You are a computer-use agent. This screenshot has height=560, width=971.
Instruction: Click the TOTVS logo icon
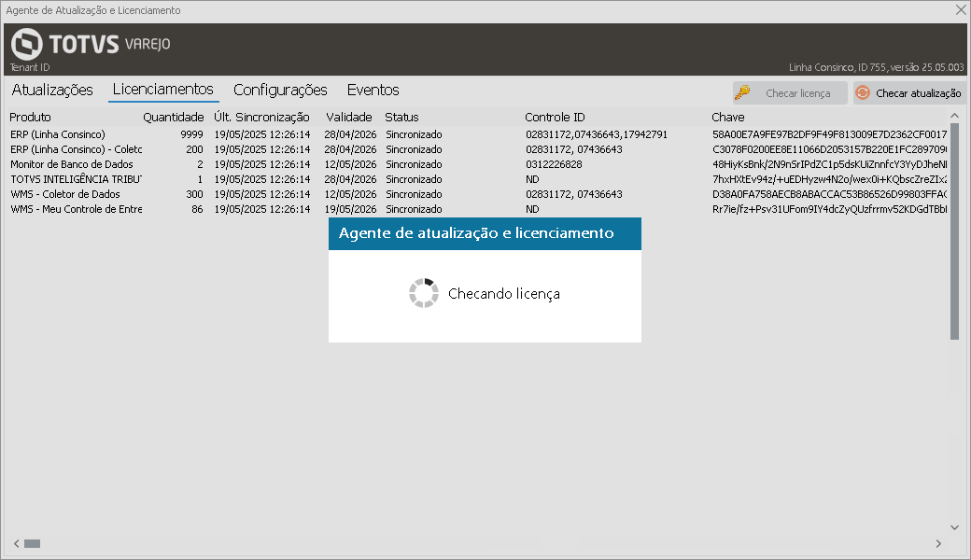click(x=27, y=44)
